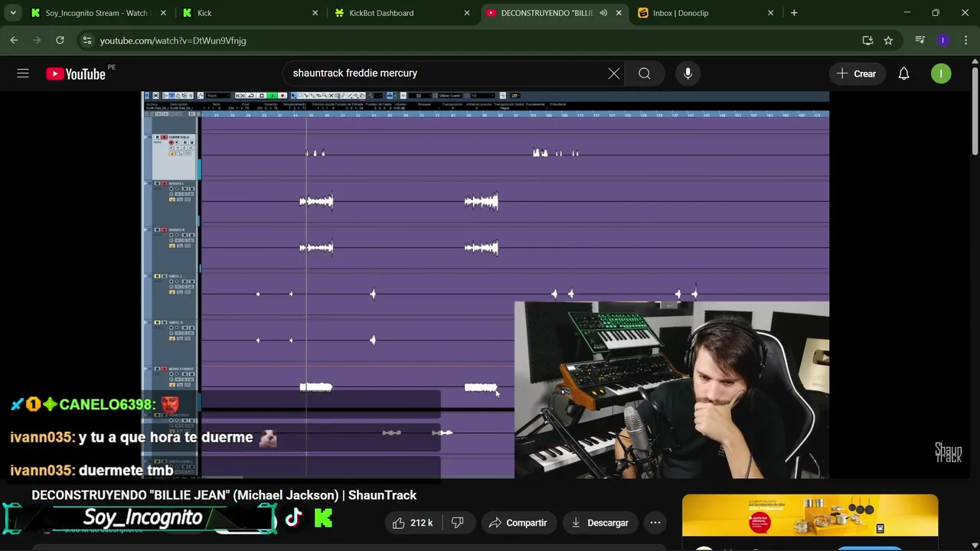
Task: Install the YouTube app from address bar
Action: [867, 41]
